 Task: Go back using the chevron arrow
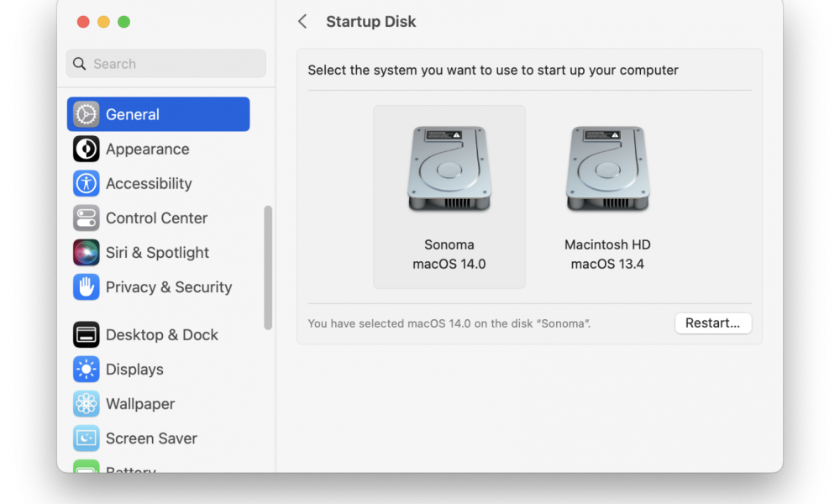(x=302, y=22)
